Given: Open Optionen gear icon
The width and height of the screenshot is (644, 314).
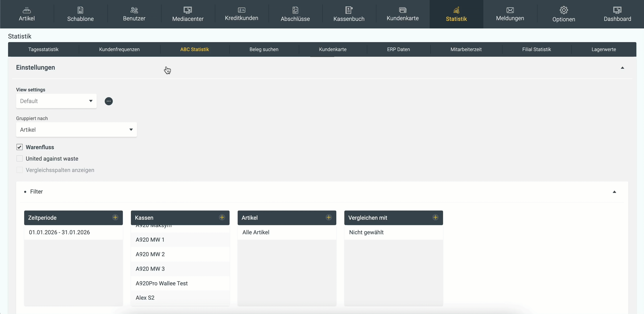Looking at the screenshot, I should (x=563, y=10).
